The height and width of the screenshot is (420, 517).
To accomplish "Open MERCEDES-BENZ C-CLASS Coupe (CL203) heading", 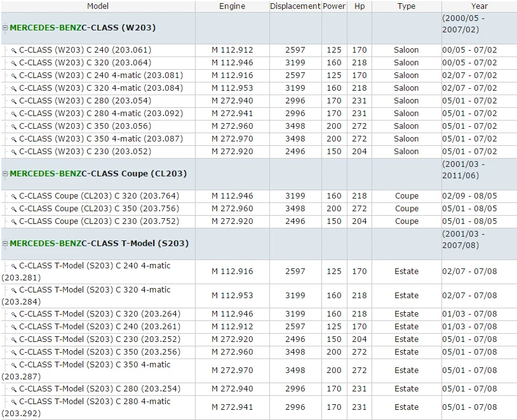I will pyautogui.click(x=98, y=174).
